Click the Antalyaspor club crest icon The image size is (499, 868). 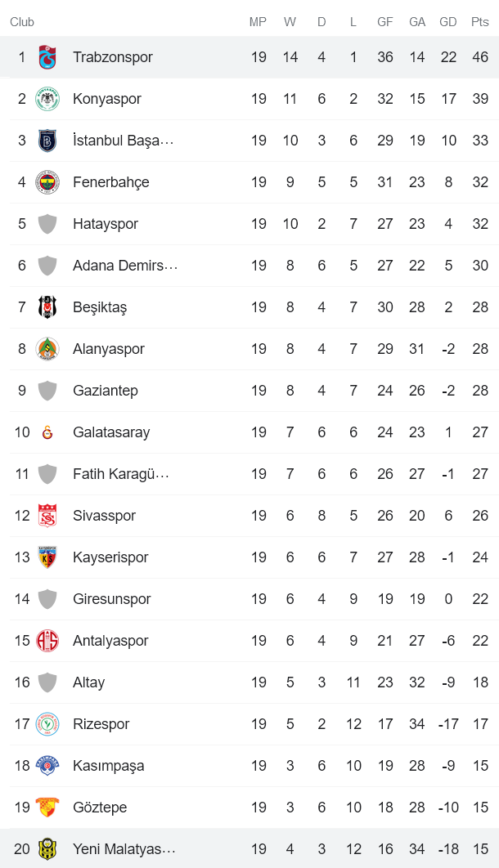(x=47, y=641)
